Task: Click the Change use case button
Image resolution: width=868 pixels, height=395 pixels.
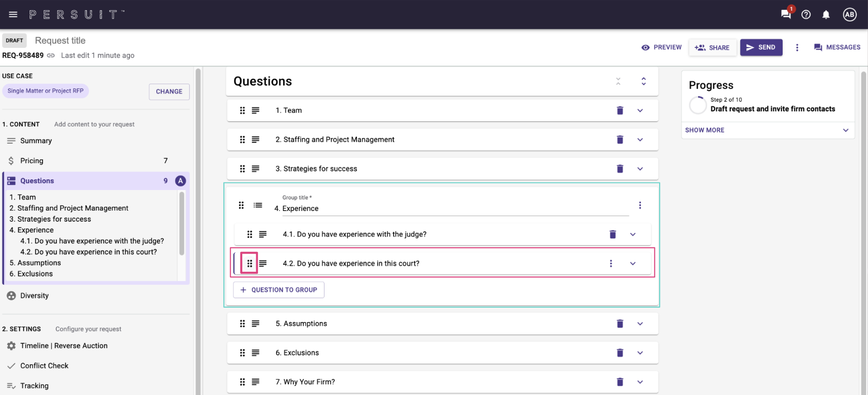Action: coord(169,92)
